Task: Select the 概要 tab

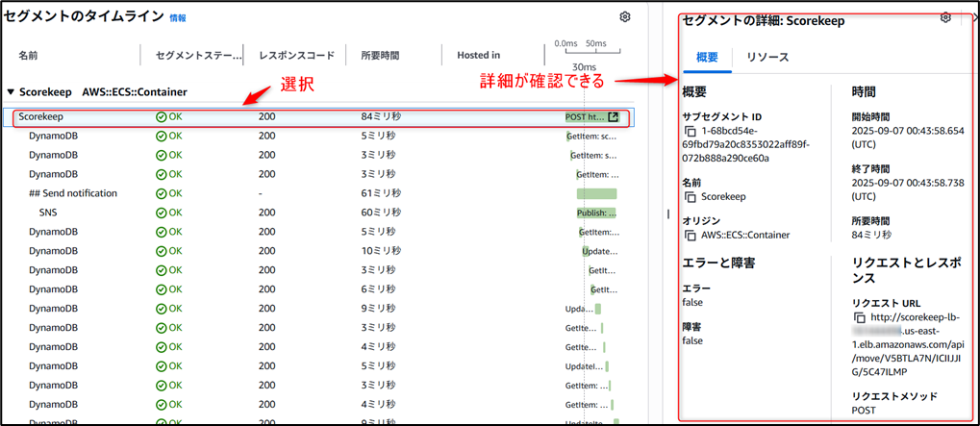Action: [706, 58]
